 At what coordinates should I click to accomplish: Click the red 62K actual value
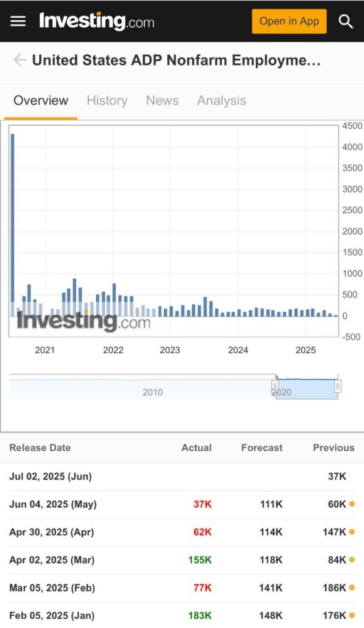(202, 532)
